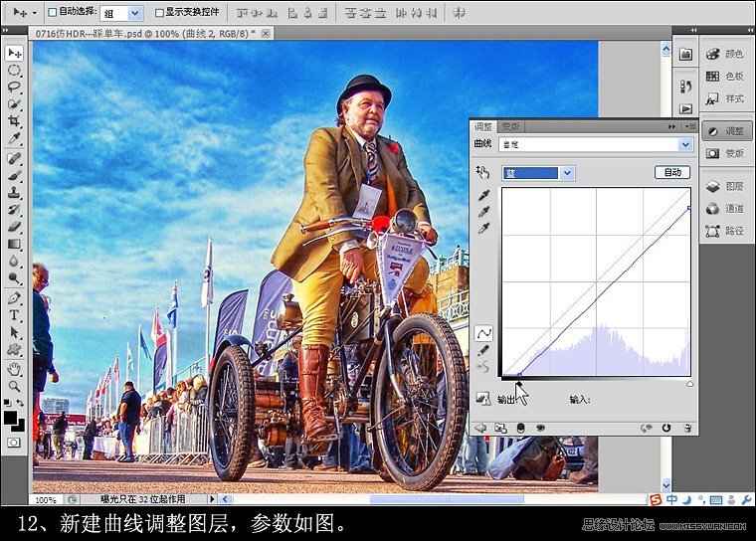Select the Gradient tool

pos(15,244)
